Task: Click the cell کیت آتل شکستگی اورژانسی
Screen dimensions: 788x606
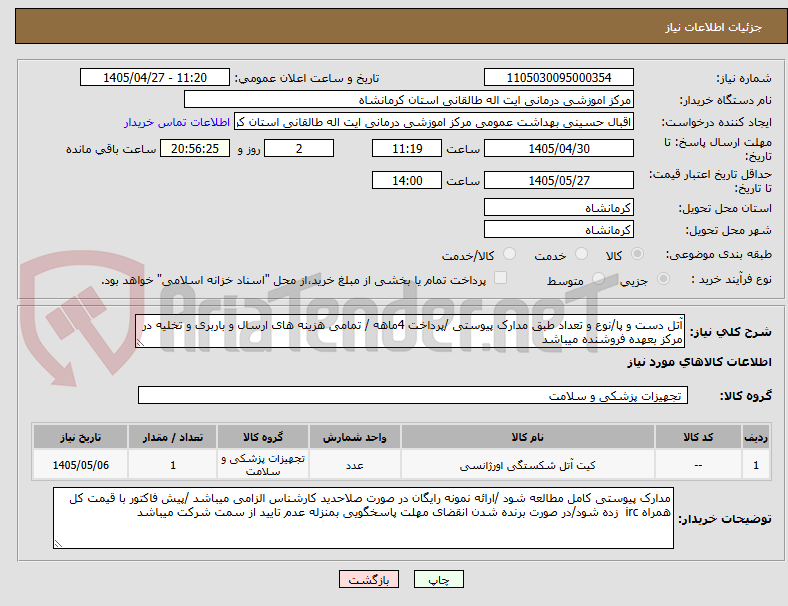Action: tap(528, 465)
